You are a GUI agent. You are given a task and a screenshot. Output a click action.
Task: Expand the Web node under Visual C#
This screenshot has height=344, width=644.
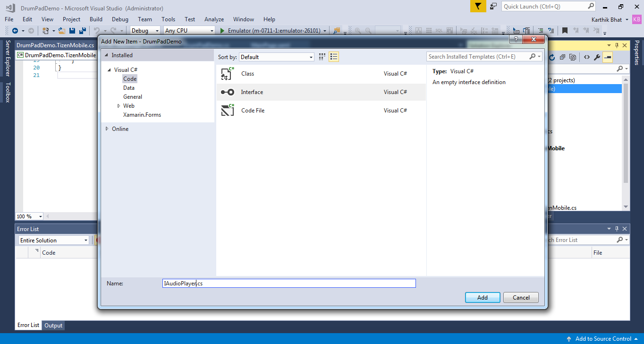coord(119,106)
